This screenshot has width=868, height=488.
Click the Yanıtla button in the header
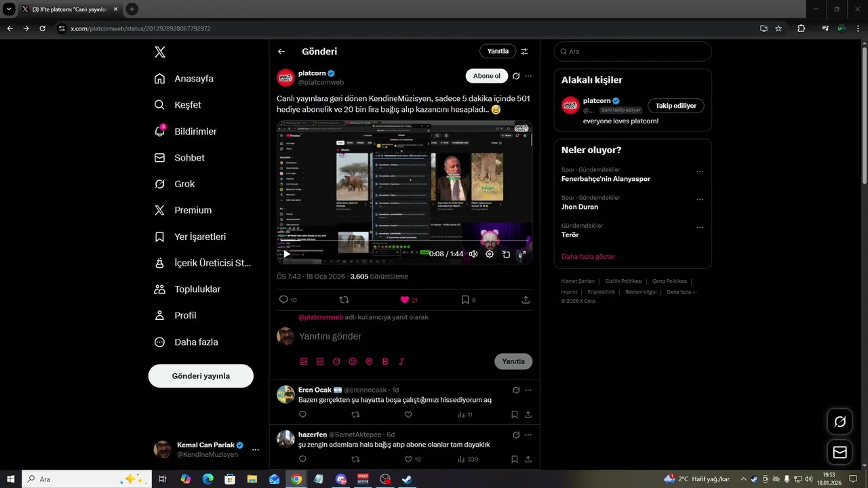pyautogui.click(x=498, y=52)
